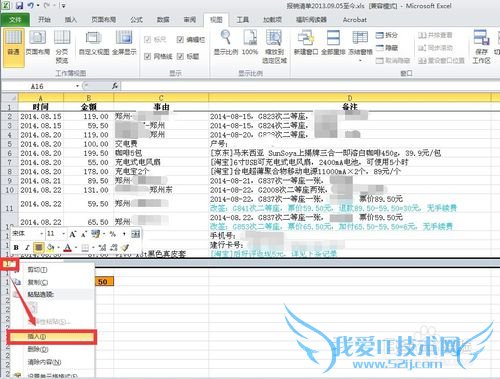This screenshot has width=500, height=379.
Task: Open the font size dropdown in mini toolbar
Action: [64, 234]
